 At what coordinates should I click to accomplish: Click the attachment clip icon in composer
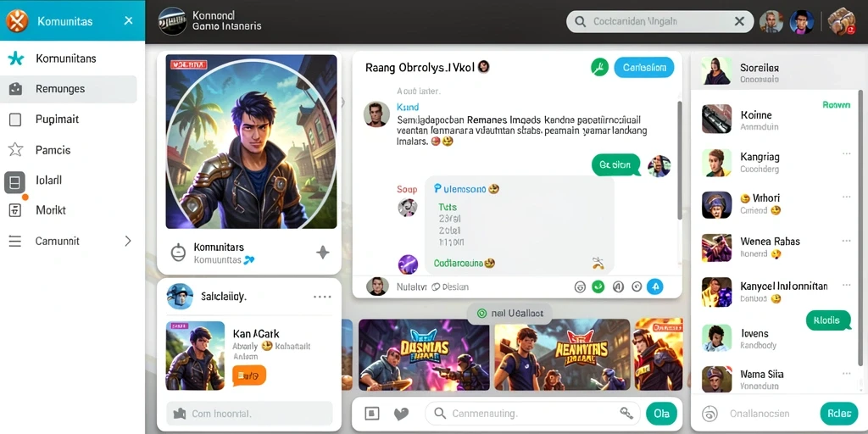point(618,287)
